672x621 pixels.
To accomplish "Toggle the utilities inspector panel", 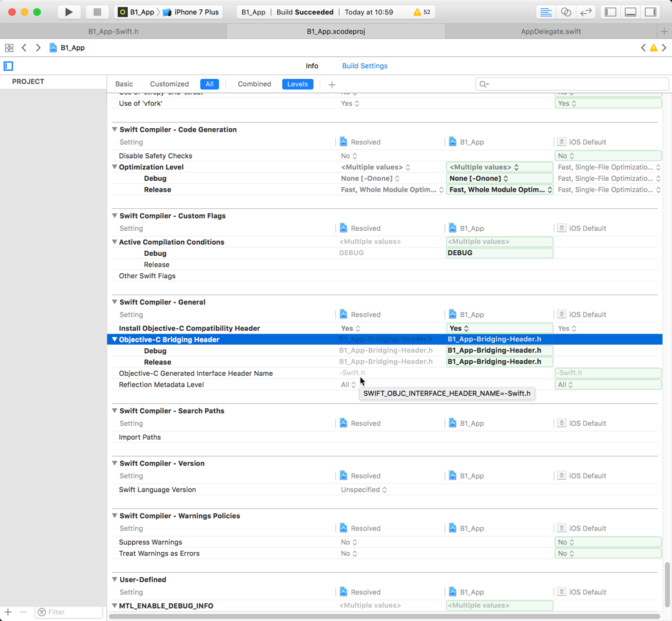I will click(651, 12).
